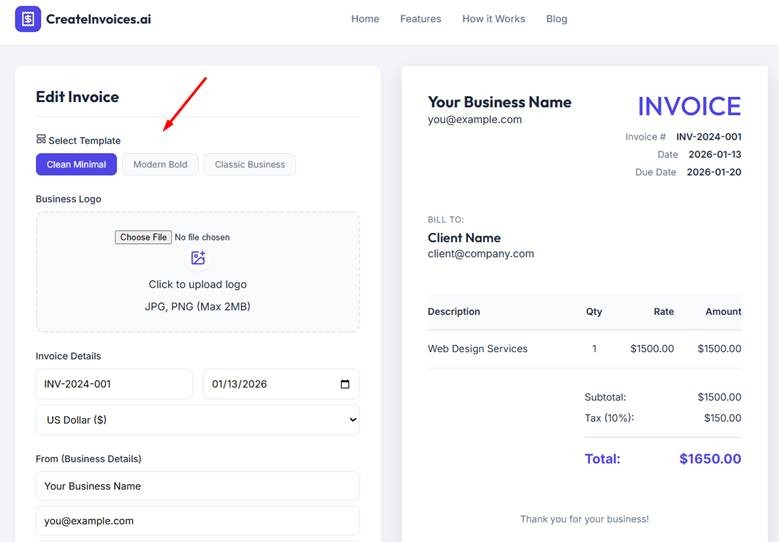Click the Subtotal label
779x542 pixels.
[x=605, y=397]
